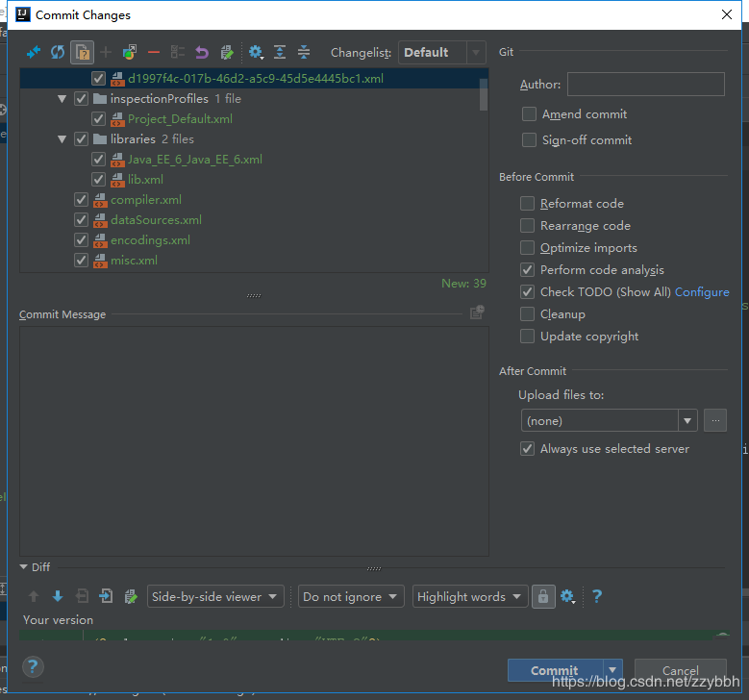The width and height of the screenshot is (749, 700).
Task: Open the Diff settings gear icon
Action: point(567,596)
